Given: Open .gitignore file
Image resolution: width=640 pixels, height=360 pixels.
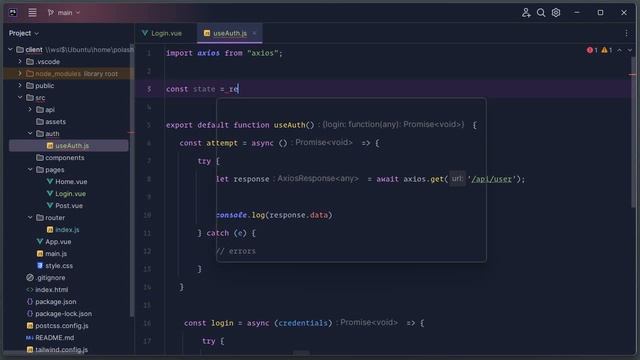Looking at the screenshot, I should (x=45, y=278).
